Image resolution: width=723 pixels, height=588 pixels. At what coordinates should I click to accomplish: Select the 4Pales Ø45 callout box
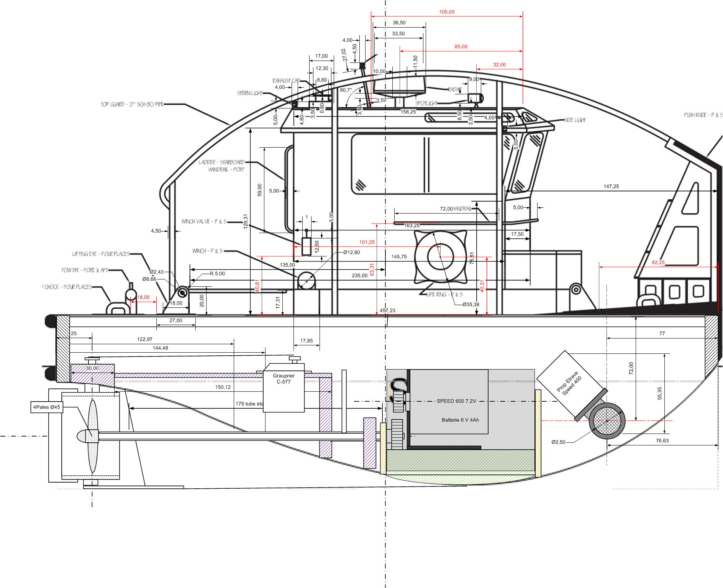tap(46, 406)
